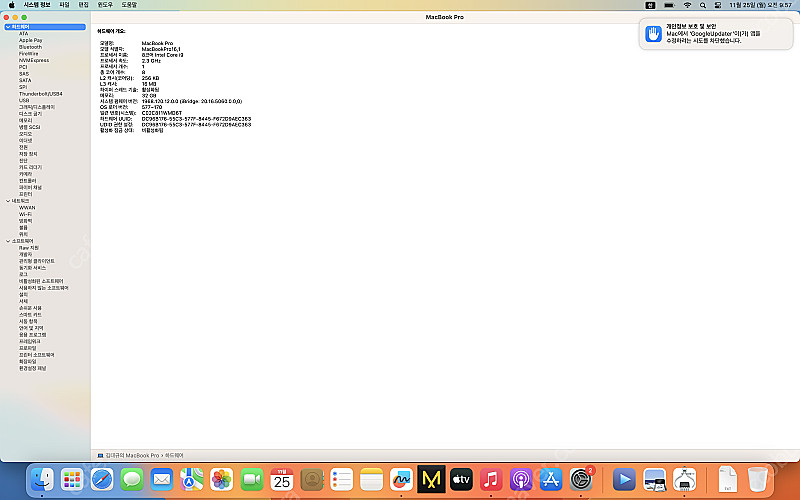This screenshot has height=500, width=800.
Task: Click battery status in menu bar
Action: (x=669, y=5)
